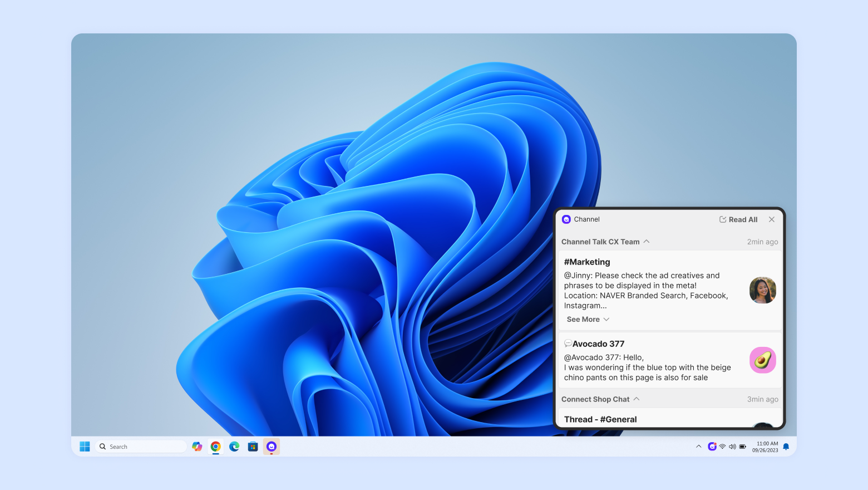Open the Microsoft Store taskbar icon
The width and height of the screenshot is (868, 490).
(x=253, y=447)
